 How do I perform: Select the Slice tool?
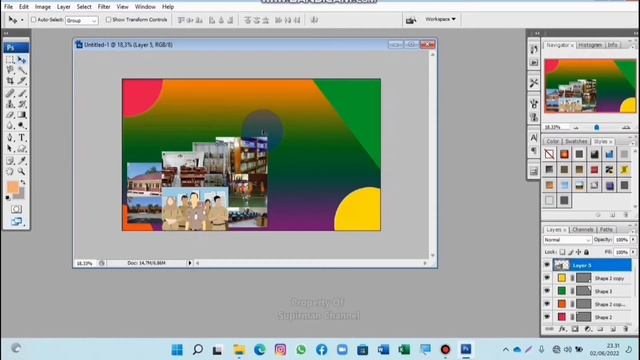pos(22,81)
